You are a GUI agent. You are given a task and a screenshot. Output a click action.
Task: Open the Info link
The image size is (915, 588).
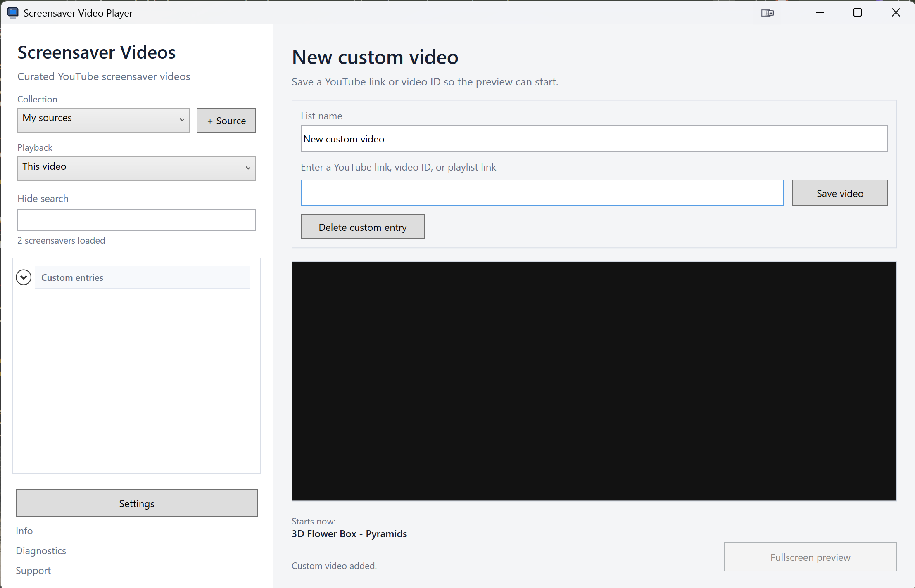click(x=24, y=531)
